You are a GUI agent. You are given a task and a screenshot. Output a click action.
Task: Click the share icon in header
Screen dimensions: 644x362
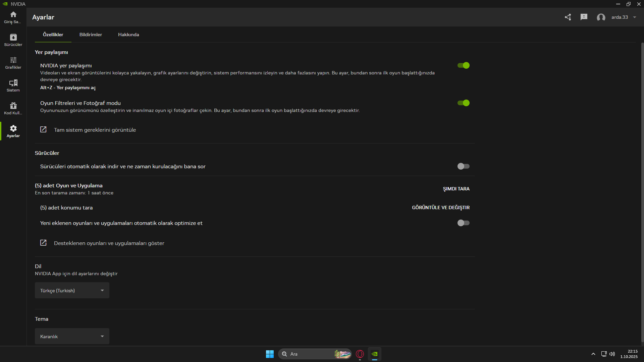coord(568,17)
